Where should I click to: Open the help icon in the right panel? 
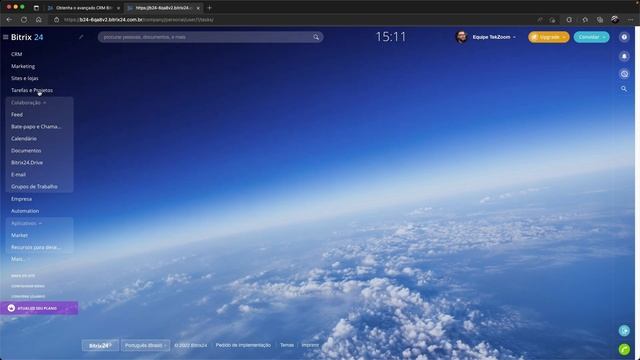tap(624, 37)
